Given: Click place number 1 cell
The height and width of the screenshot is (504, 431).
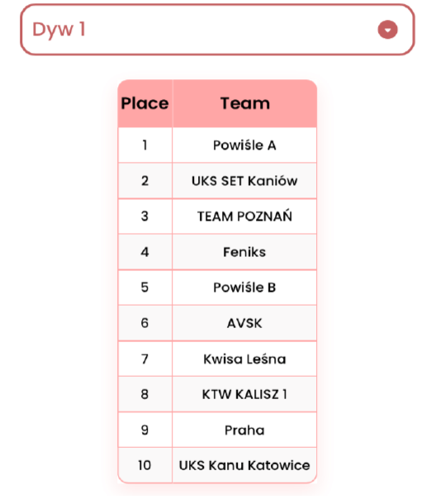Looking at the screenshot, I should click(144, 145).
